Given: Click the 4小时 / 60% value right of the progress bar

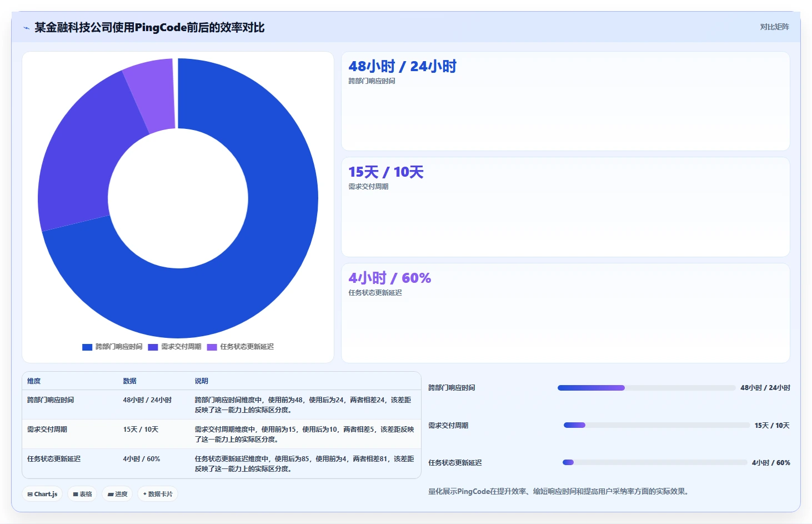Looking at the screenshot, I should tap(771, 463).
